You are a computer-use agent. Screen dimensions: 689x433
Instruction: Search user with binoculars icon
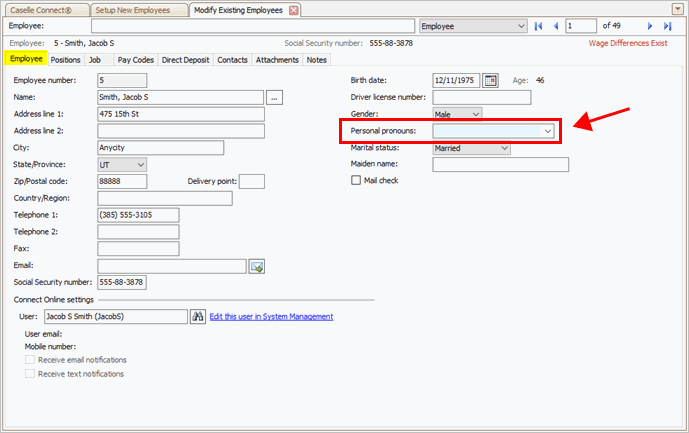(198, 316)
